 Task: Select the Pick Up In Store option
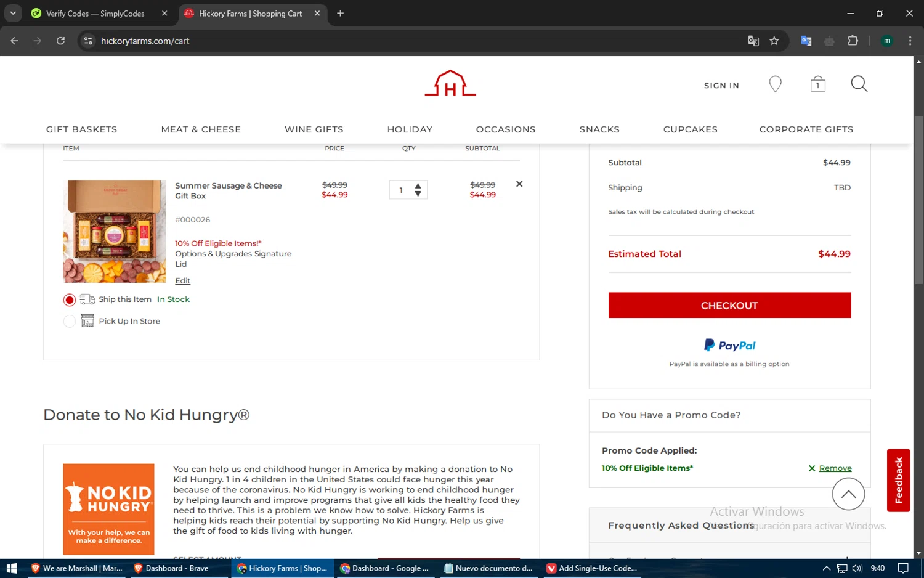[70, 322]
